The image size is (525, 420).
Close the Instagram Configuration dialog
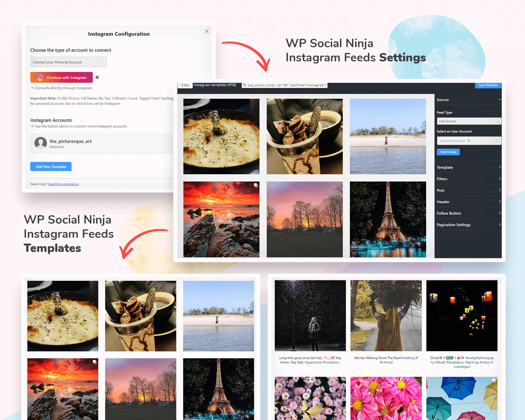tap(207, 31)
